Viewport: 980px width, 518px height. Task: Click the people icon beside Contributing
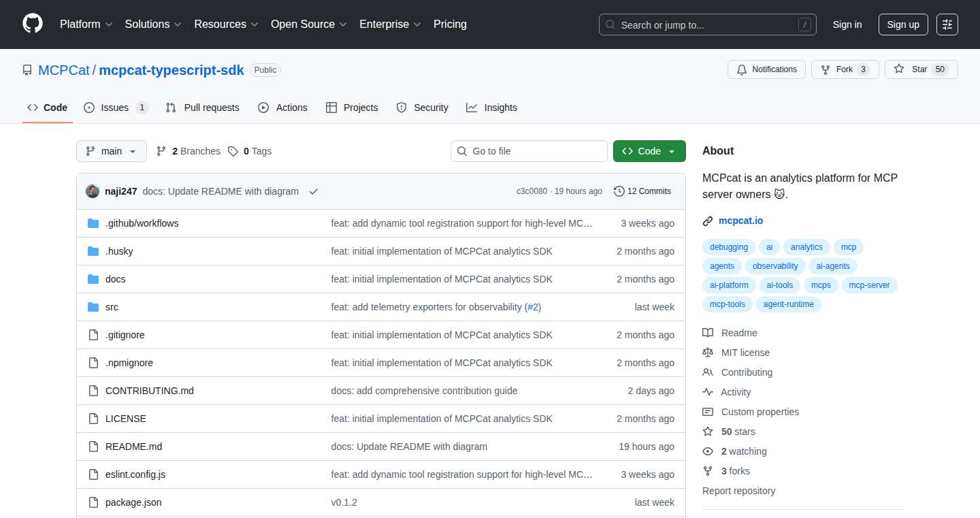(x=708, y=372)
